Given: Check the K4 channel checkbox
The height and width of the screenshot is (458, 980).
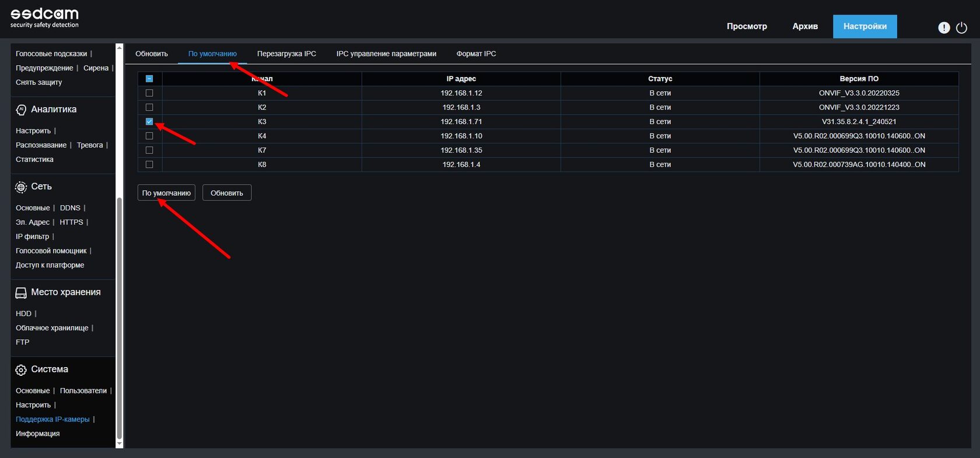Looking at the screenshot, I should [149, 136].
